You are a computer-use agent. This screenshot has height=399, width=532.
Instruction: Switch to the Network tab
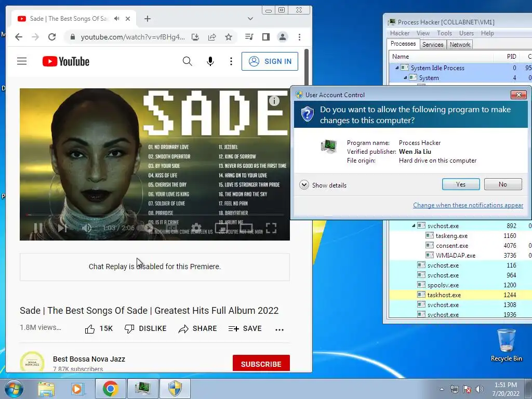point(460,45)
